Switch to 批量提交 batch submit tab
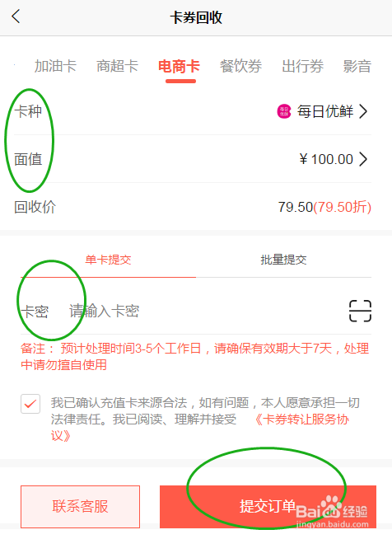The image size is (392, 539). tap(283, 260)
